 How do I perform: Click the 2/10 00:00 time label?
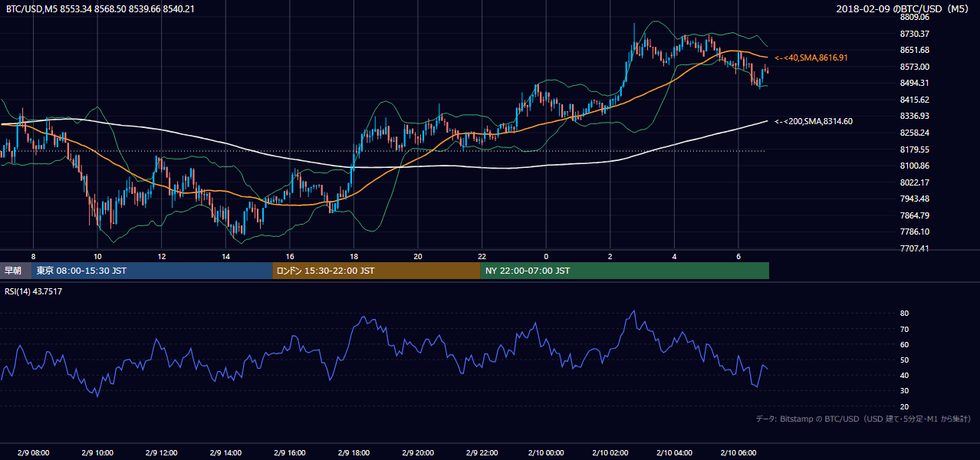tap(545, 453)
